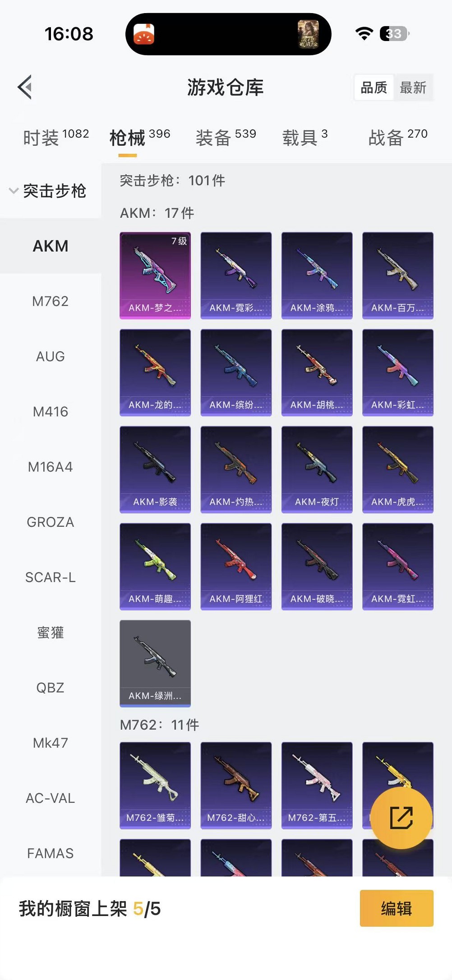Choose 蜜獾 from the weapon list
The image size is (452, 980).
point(51,633)
